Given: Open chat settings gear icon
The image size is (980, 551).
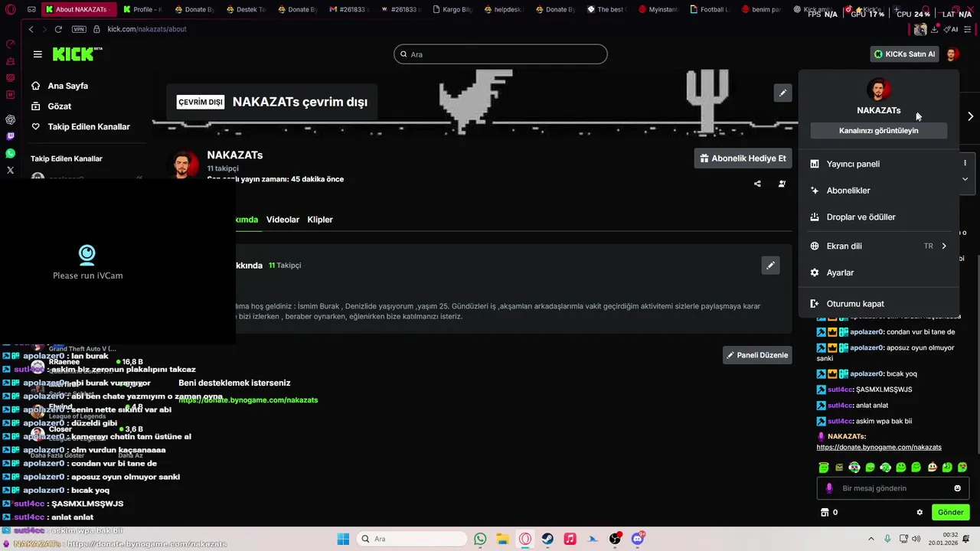Looking at the screenshot, I should pyautogui.click(x=920, y=513).
